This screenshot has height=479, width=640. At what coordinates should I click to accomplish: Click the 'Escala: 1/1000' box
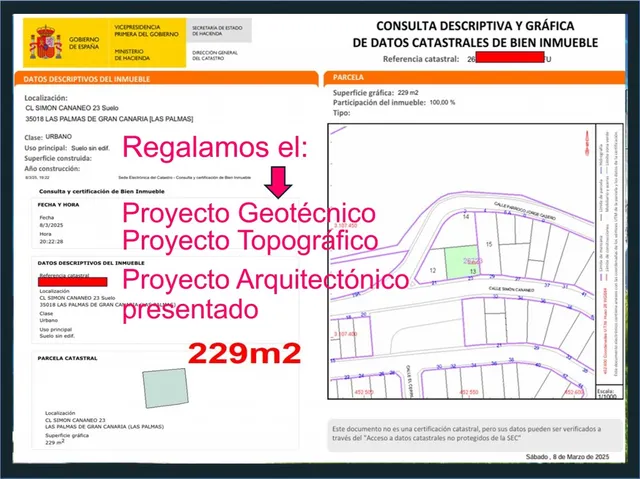point(609,393)
